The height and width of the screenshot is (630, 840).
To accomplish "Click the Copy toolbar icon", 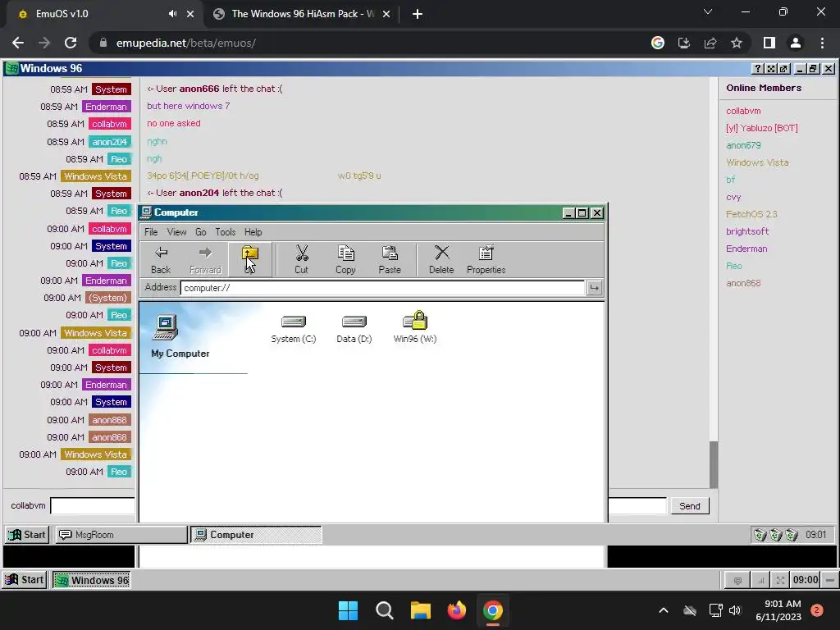I will [345, 259].
